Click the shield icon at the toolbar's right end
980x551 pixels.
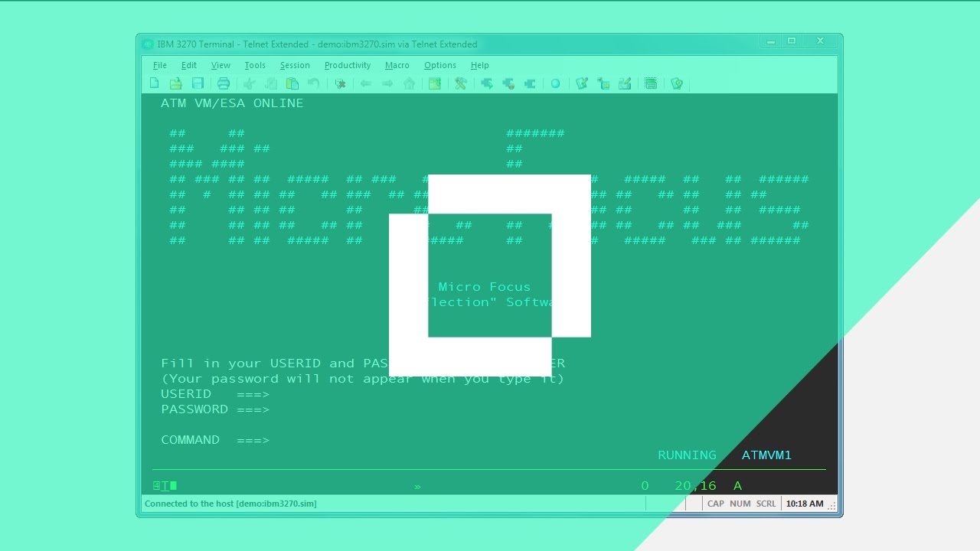[677, 83]
